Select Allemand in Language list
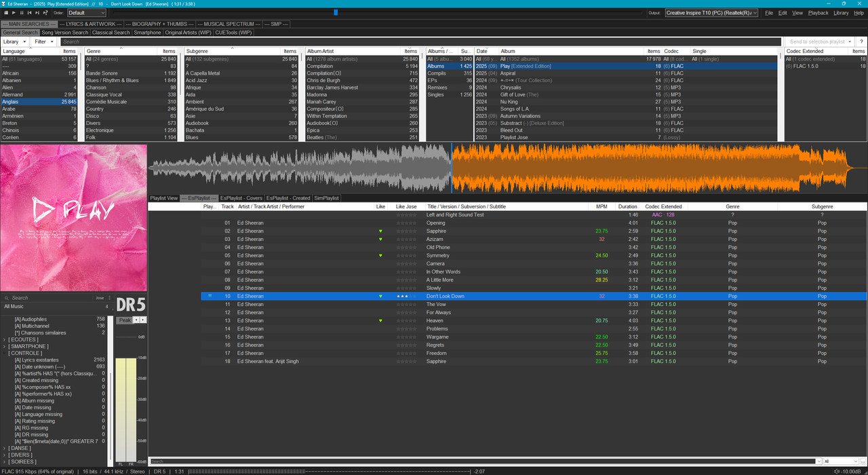Image resolution: width=868 pixels, height=475 pixels. 39,94
